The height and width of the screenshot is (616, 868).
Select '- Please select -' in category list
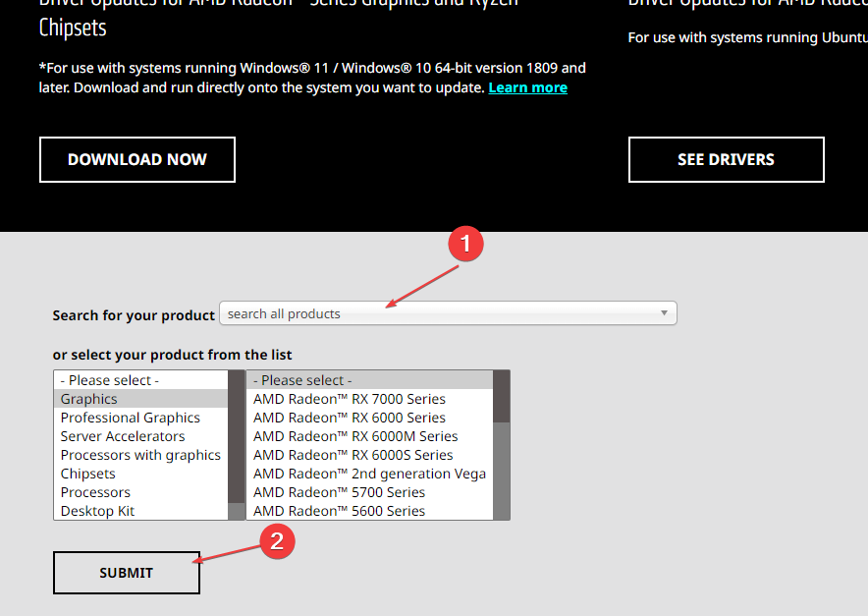140,380
